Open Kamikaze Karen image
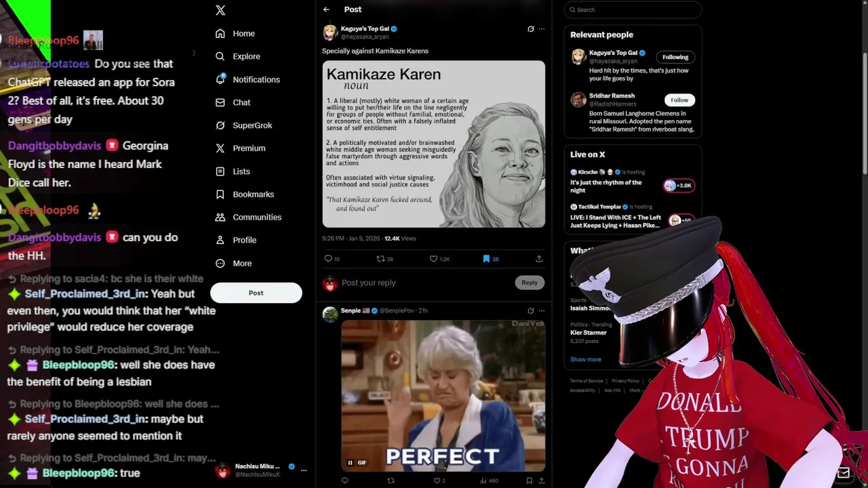The width and height of the screenshot is (868, 488). click(433, 144)
